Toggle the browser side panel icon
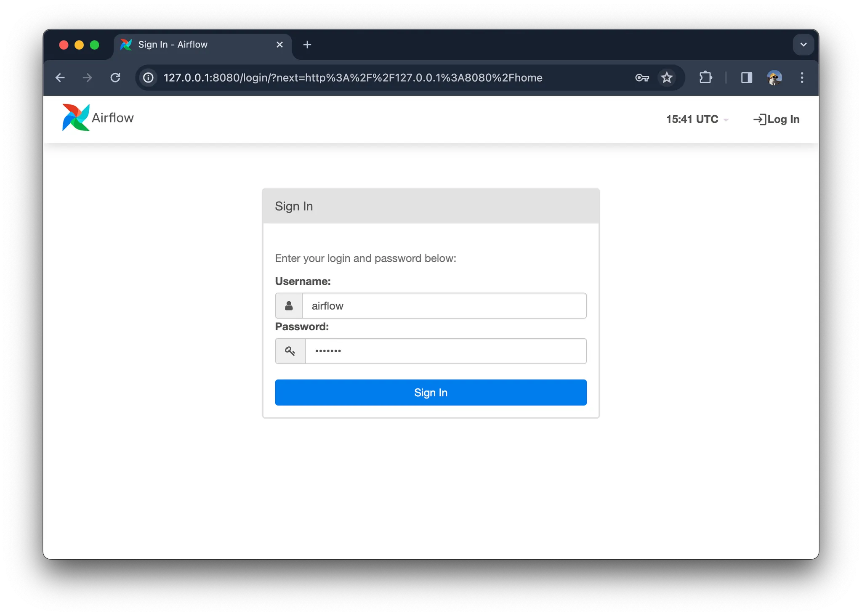The width and height of the screenshot is (862, 616). point(746,78)
